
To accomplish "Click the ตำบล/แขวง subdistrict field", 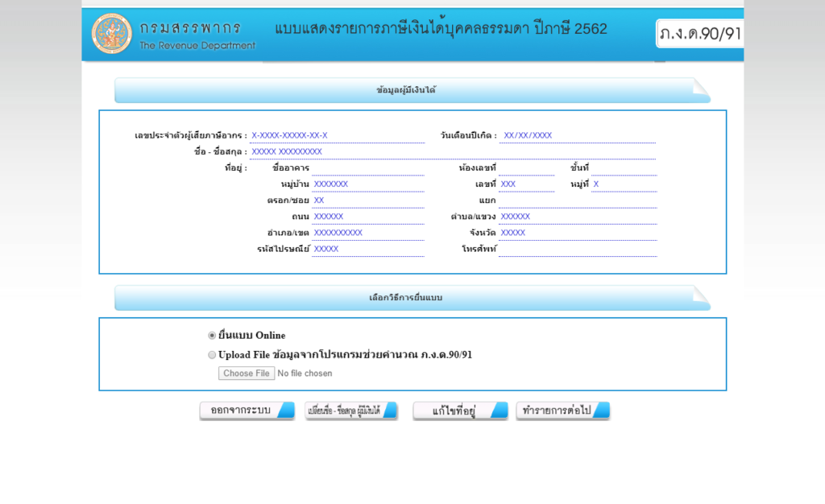I will pos(578,217).
